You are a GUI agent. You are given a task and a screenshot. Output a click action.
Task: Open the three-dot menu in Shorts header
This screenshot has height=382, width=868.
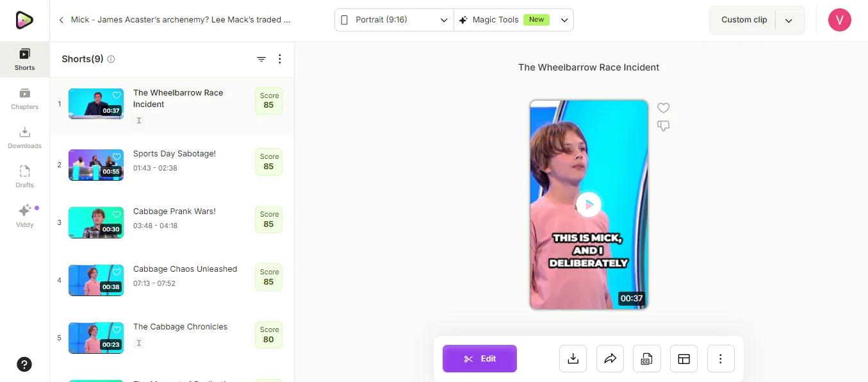click(279, 59)
